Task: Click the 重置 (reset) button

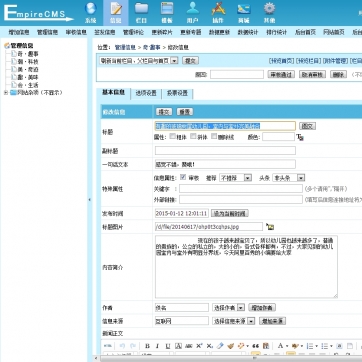Action: click(x=185, y=112)
